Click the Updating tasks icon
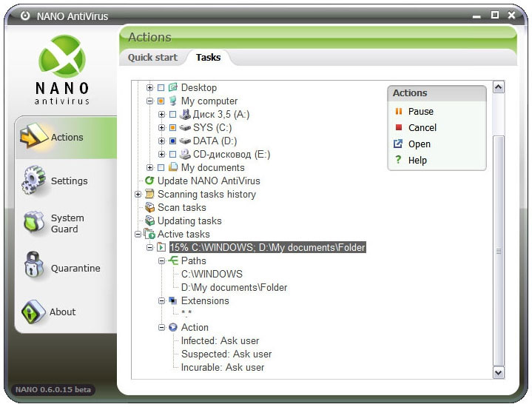Screen dimensions: 532x407 click(x=149, y=221)
